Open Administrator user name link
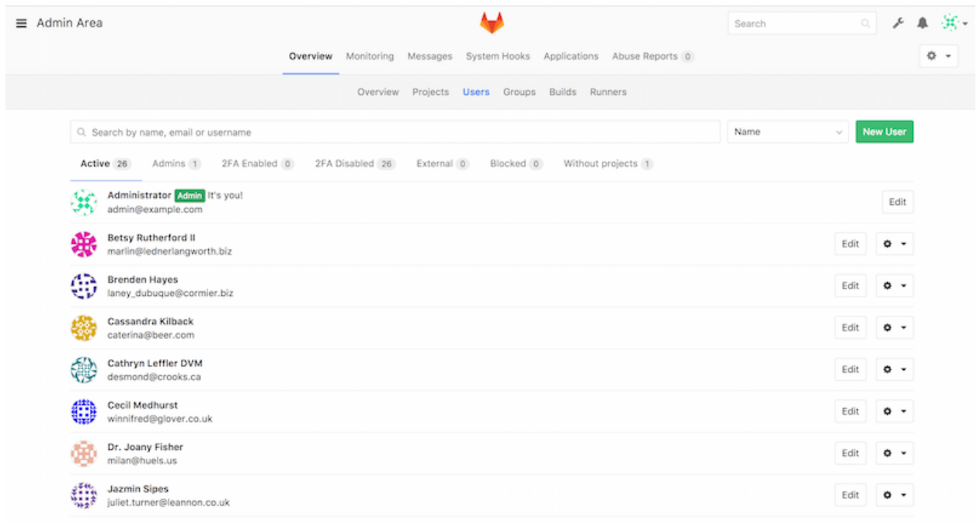 pos(139,196)
